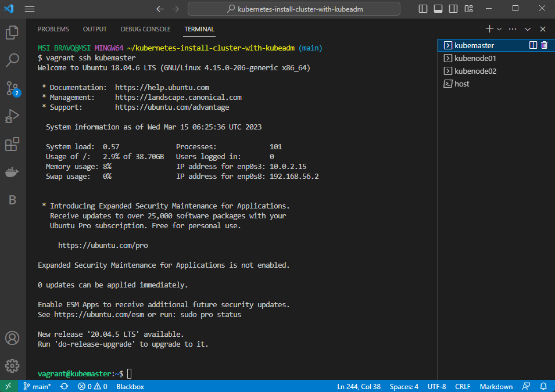Screen dimensions: 555x392
Task: Select the host terminal
Action: [x=496, y=84]
